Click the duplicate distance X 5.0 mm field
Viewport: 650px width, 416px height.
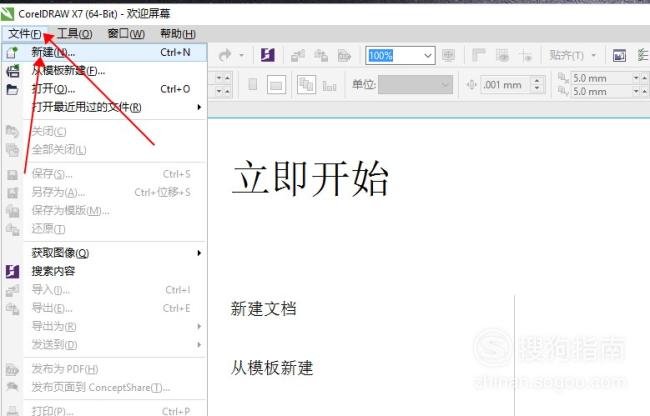pyautogui.click(x=601, y=78)
